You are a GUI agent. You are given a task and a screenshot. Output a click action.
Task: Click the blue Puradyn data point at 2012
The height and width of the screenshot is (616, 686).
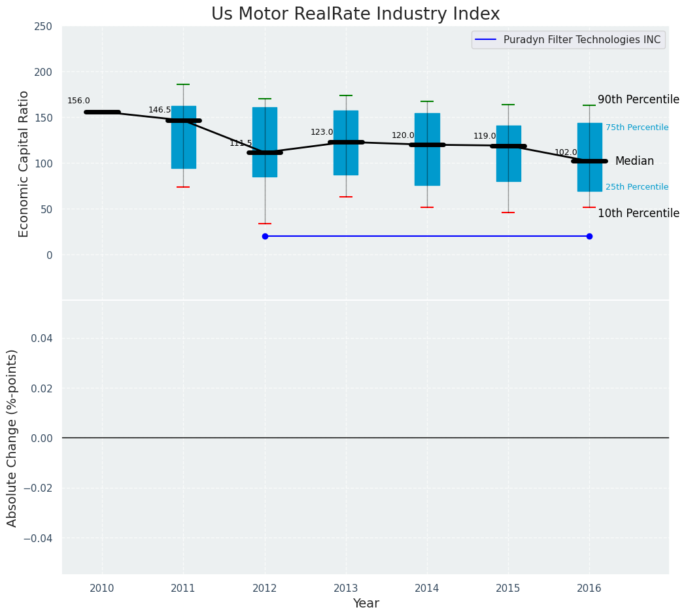click(x=265, y=236)
